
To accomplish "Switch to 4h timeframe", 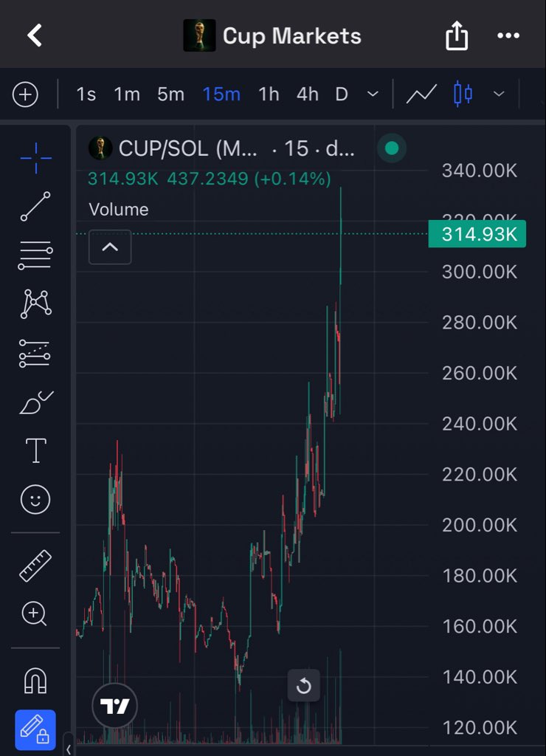I will (x=308, y=94).
